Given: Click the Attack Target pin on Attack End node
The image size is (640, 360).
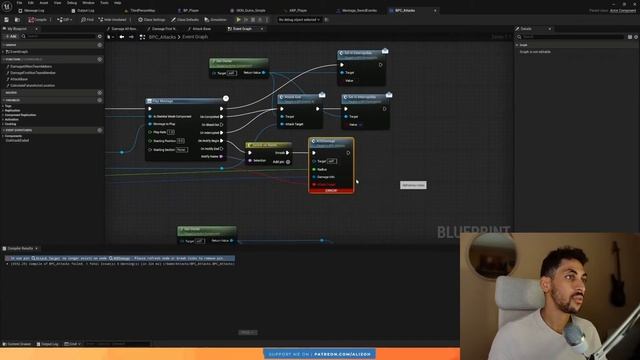Looking at the screenshot, I should click(x=282, y=124).
